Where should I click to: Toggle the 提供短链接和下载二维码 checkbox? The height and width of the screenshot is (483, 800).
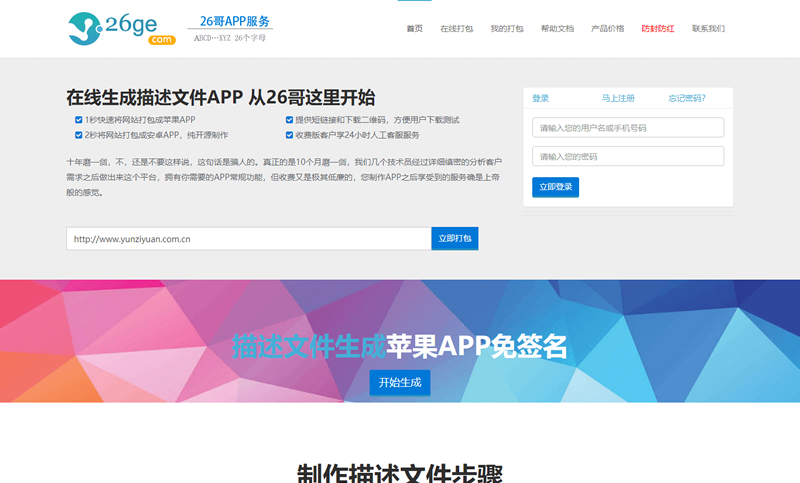click(289, 120)
